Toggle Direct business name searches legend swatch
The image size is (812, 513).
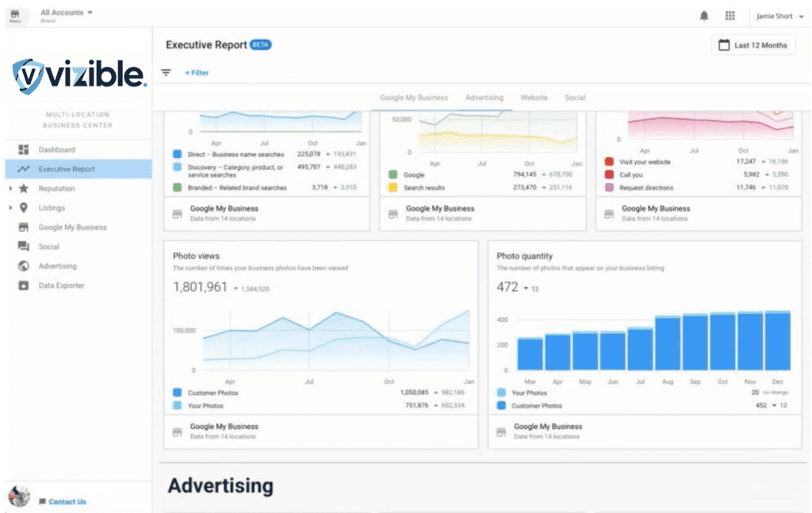click(x=177, y=154)
